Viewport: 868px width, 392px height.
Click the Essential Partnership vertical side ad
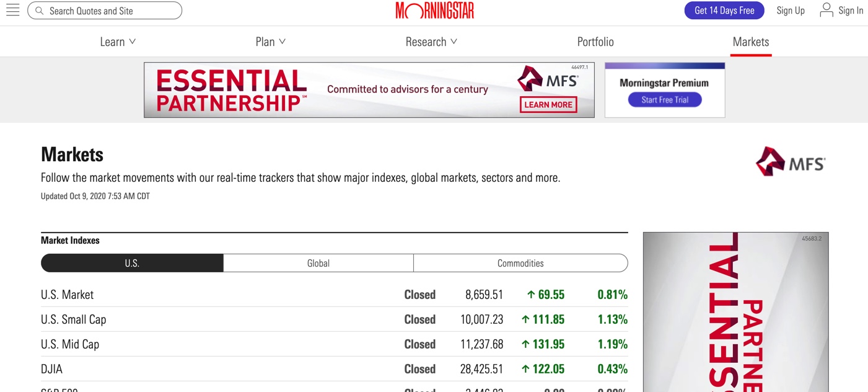click(735, 312)
